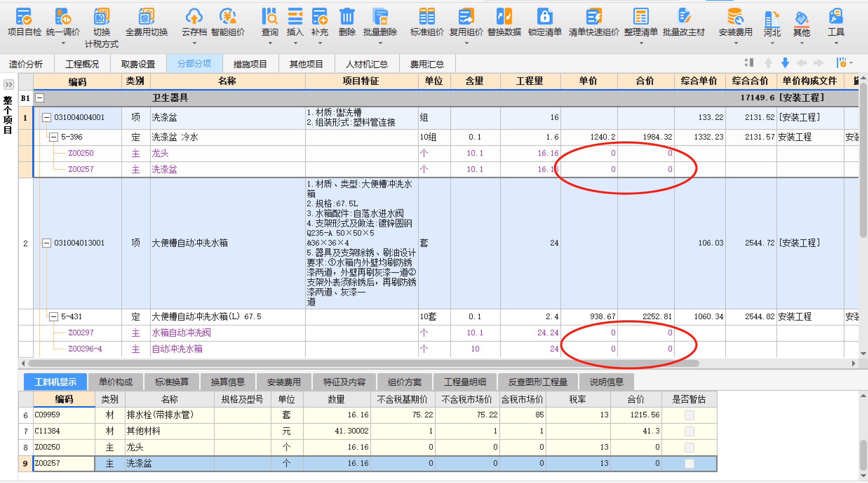This screenshot has height=483, width=868.
Task: Collapse quota 5-431 row
Action: [x=54, y=317]
